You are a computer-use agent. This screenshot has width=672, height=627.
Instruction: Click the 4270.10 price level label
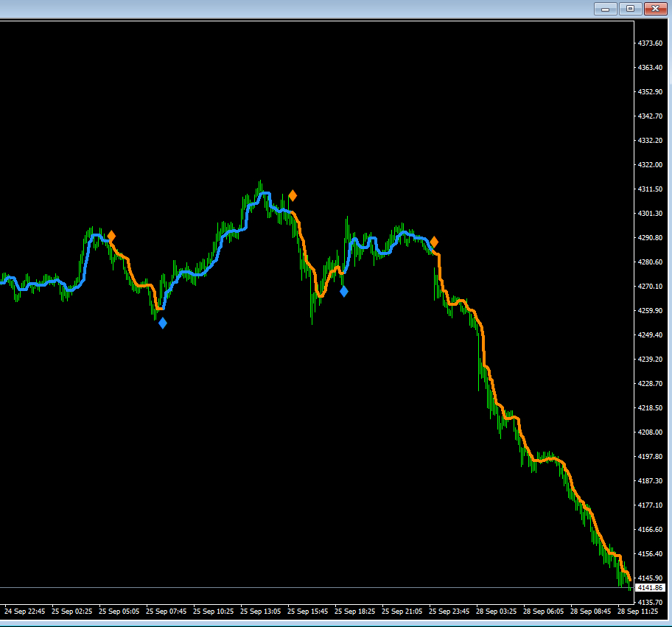pyautogui.click(x=650, y=287)
